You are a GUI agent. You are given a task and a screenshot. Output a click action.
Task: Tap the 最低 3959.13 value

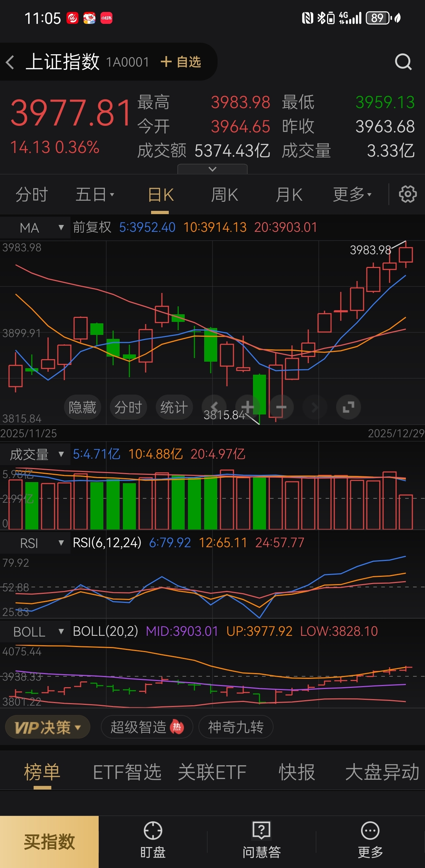pyautogui.click(x=385, y=102)
